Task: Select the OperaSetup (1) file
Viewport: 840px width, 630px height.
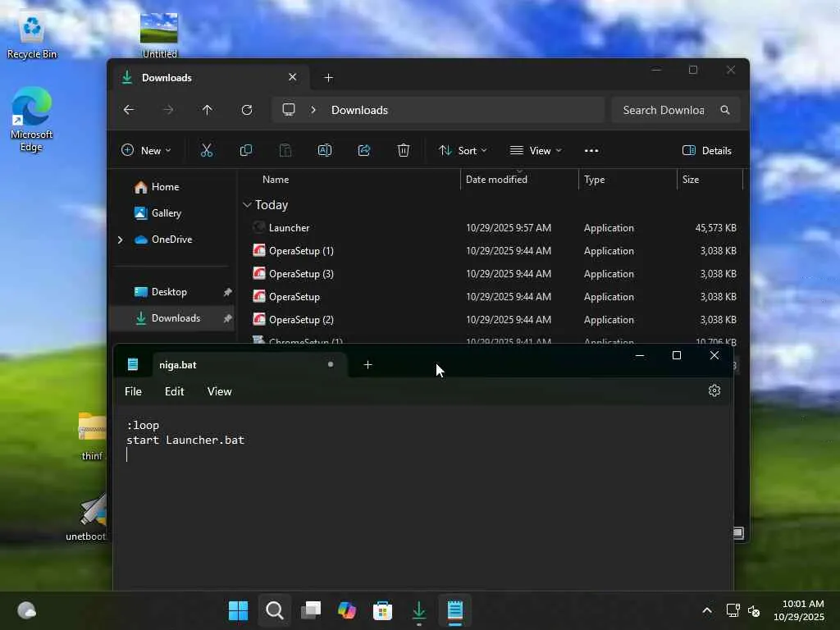Action: tap(493, 251)
